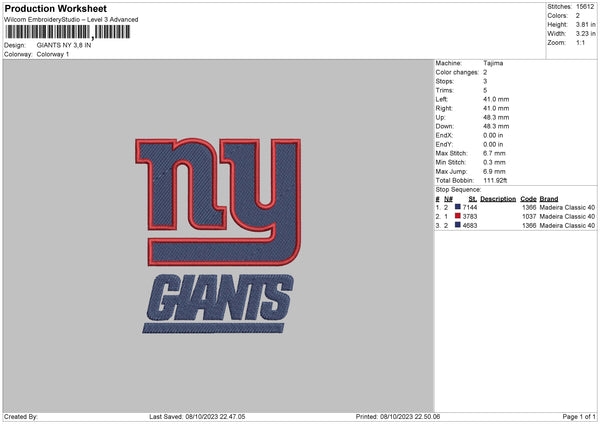600x424 pixels.
Task: Click thread code '1037'
Action: tap(529, 217)
